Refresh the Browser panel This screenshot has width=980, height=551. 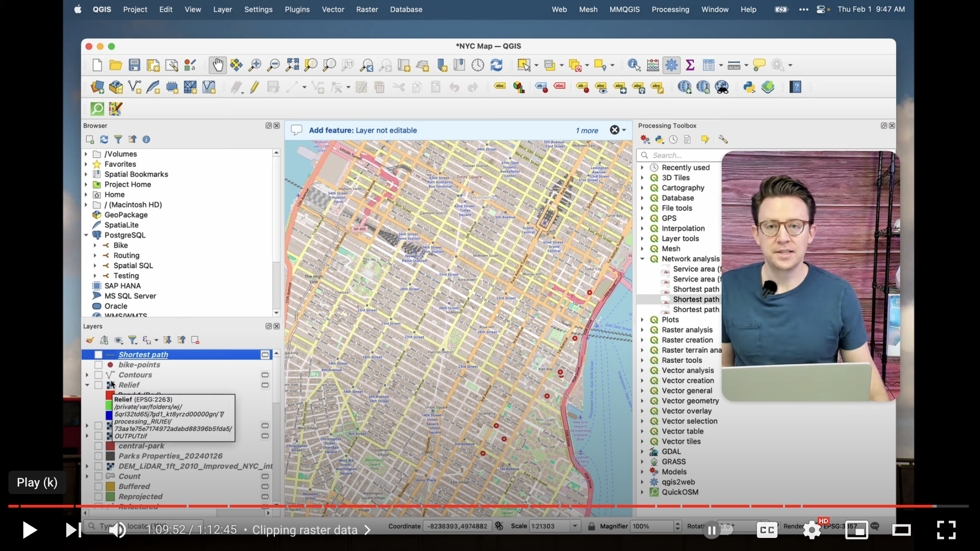click(x=104, y=139)
